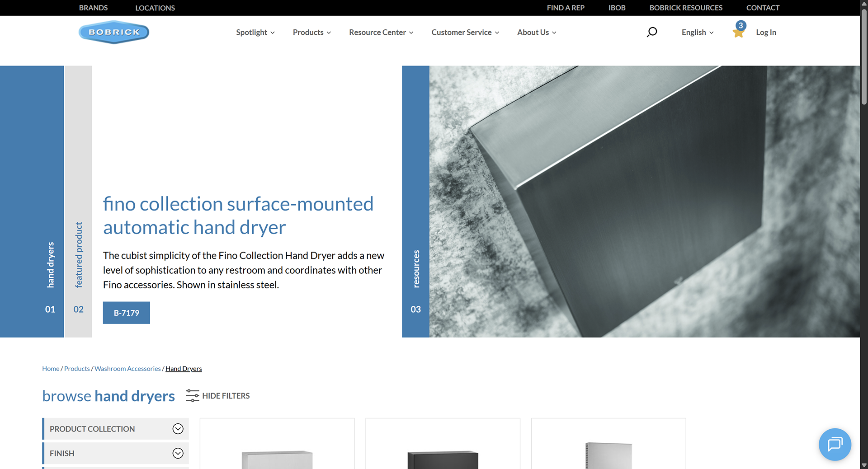Viewport: 868px width, 469px height.
Task: Open the search magnifier icon
Action: (x=651, y=32)
